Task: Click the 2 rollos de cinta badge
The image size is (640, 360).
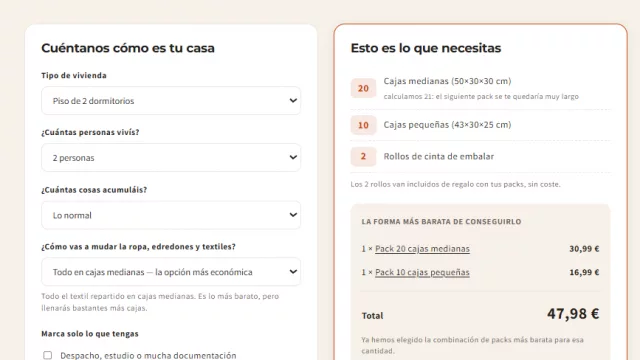Action: tap(363, 156)
